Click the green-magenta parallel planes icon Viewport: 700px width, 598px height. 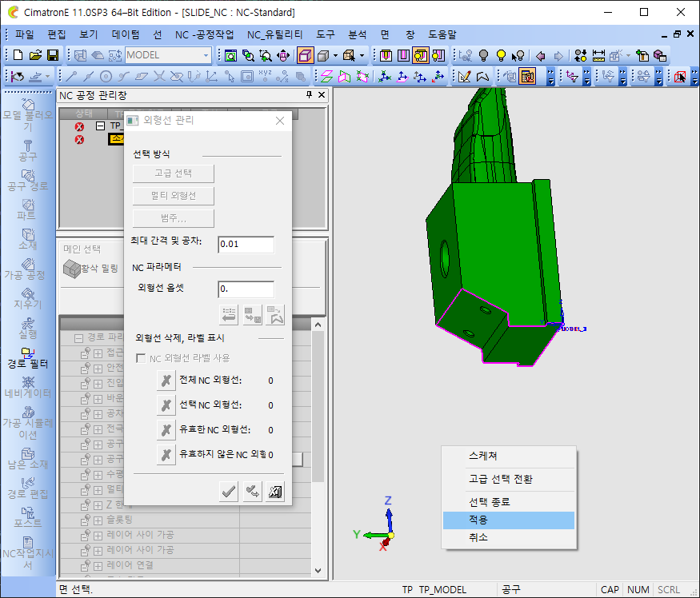(x=326, y=77)
